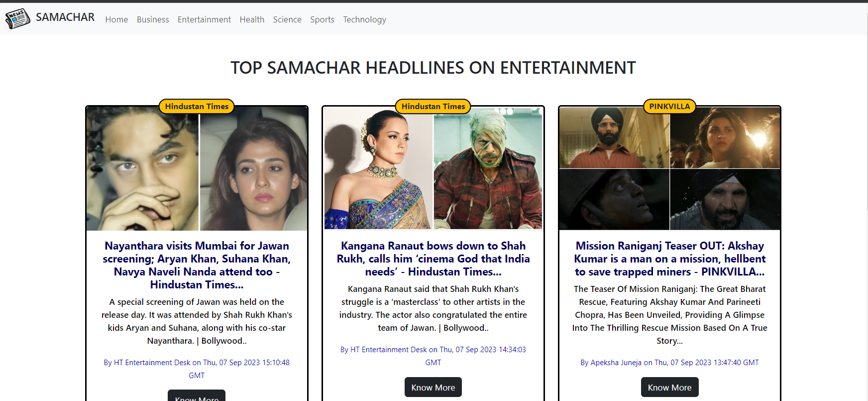Click Know More under Nayanthara article

tap(197, 396)
